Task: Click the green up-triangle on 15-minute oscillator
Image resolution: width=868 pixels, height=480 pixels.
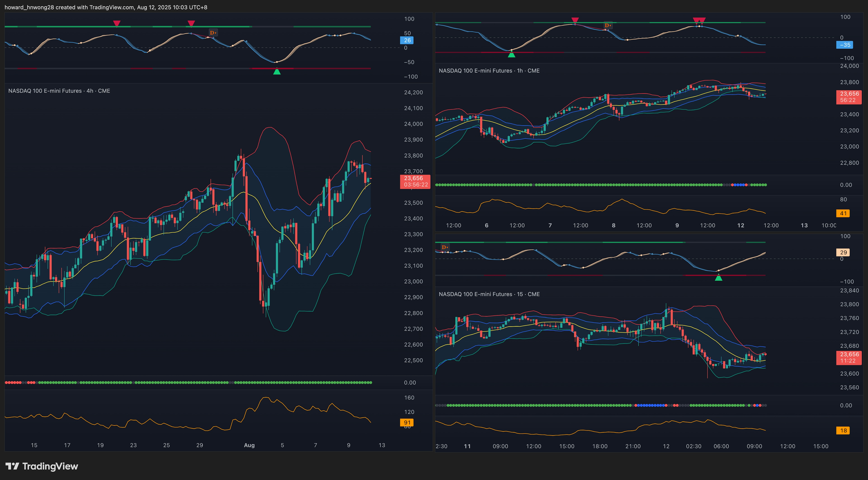Action: [718, 278]
